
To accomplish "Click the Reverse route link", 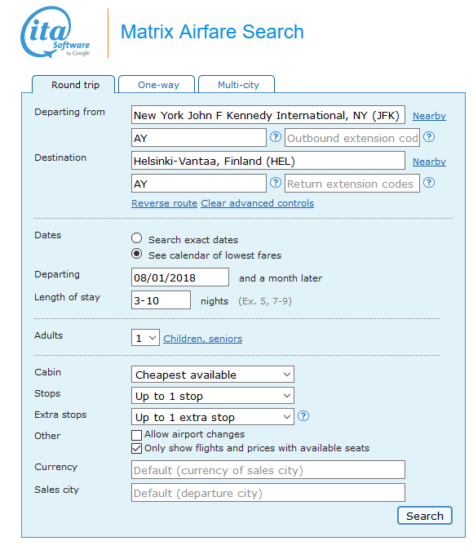I will pyautogui.click(x=164, y=203).
